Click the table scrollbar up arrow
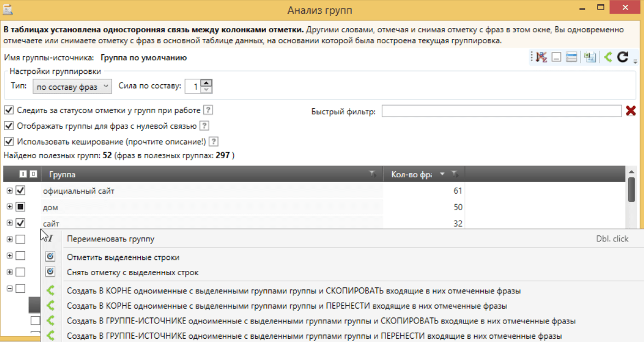Image resolution: width=644 pixels, height=342 pixels. point(632,172)
